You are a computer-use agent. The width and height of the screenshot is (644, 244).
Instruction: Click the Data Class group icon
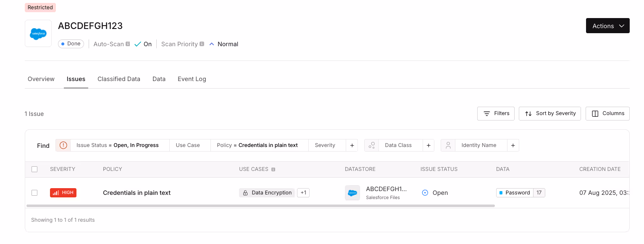click(371, 145)
